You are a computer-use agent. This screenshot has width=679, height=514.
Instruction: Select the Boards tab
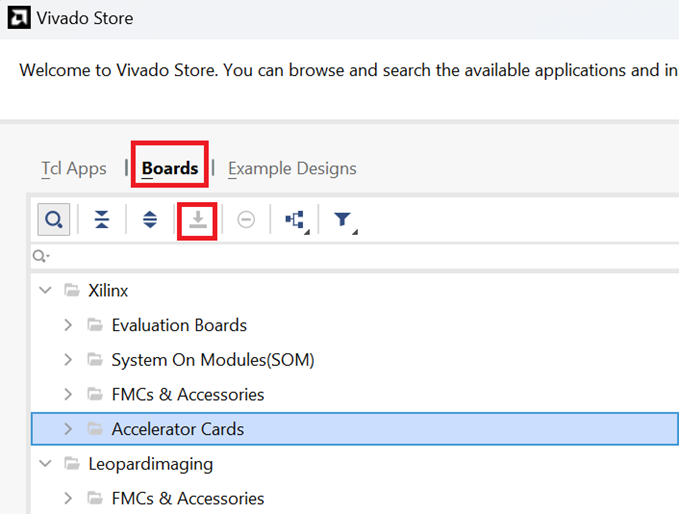point(170,168)
